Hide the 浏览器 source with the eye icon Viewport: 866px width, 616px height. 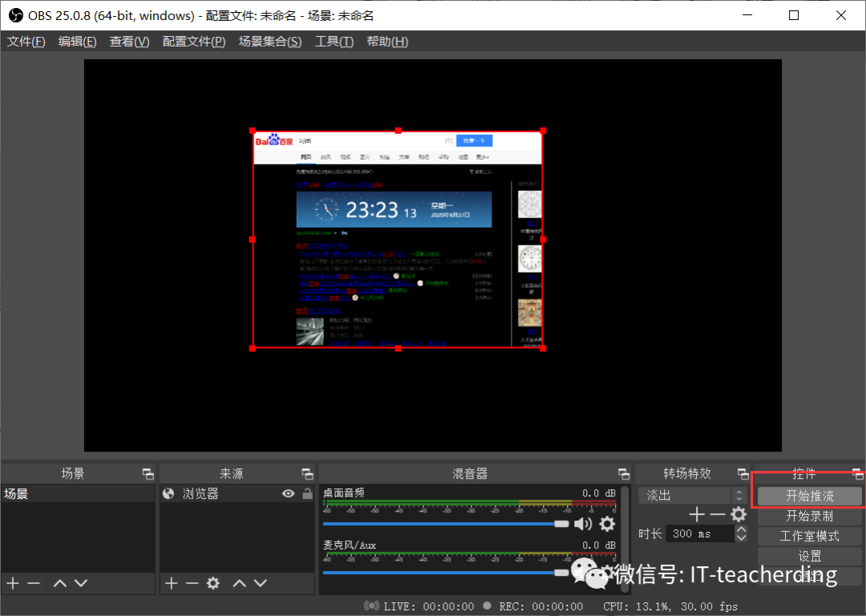click(289, 493)
